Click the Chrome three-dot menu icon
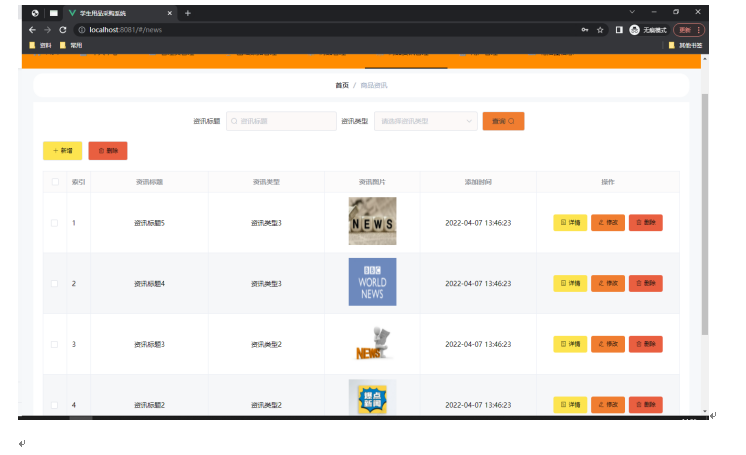Viewport: 746px width, 455px height. pyautogui.click(x=698, y=30)
